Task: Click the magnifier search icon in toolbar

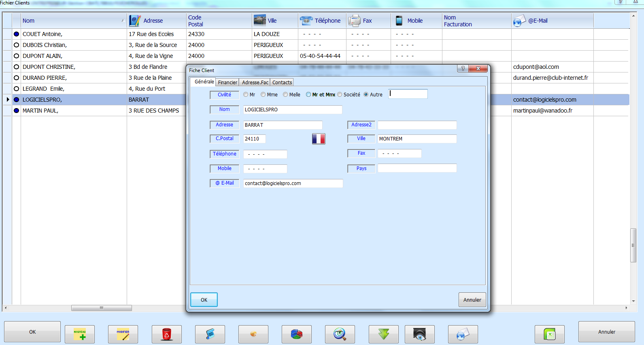Action: tap(340, 334)
